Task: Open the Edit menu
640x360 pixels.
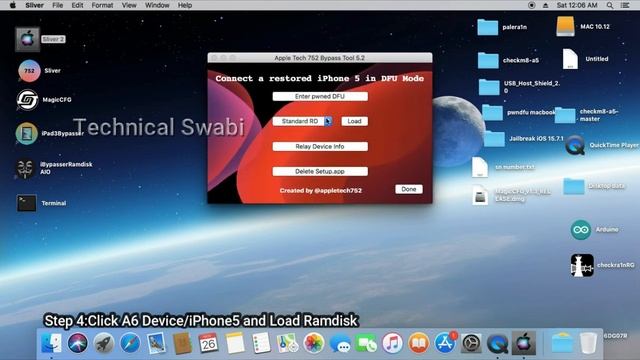Action: (77, 5)
